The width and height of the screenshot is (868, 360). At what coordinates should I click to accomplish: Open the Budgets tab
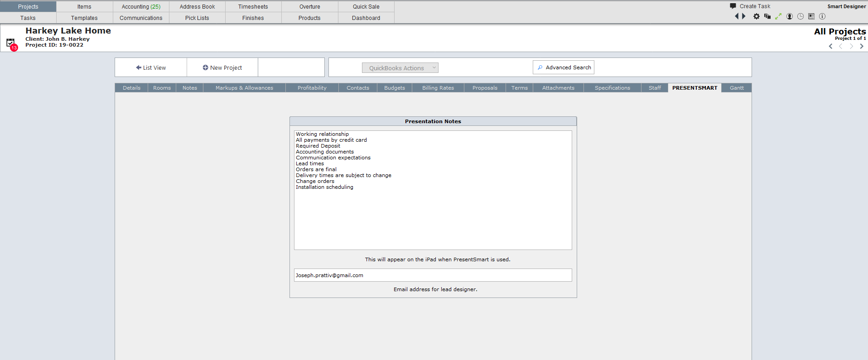point(395,88)
